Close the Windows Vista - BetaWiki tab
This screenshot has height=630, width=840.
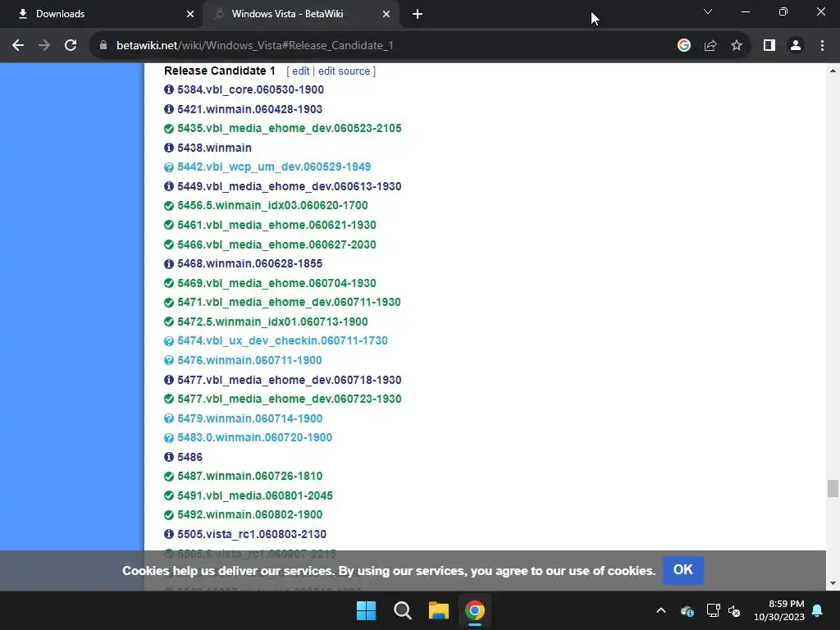pos(386,14)
